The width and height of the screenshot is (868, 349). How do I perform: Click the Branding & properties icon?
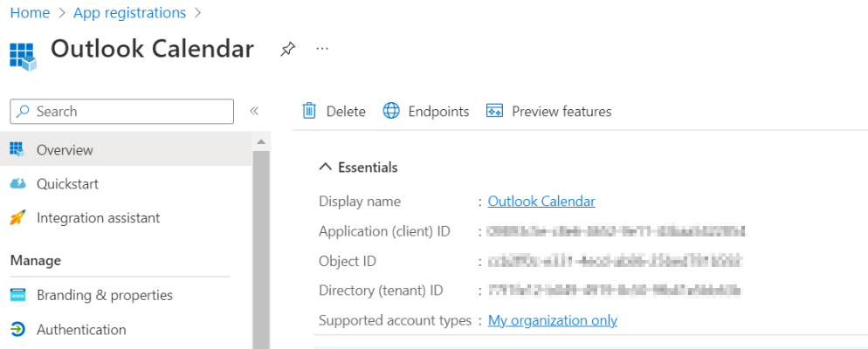tap(17, 295)
